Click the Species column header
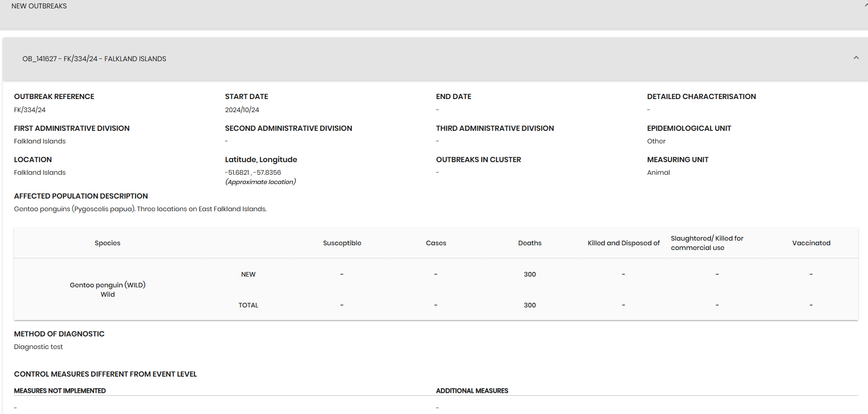868x414 pixels. [107, 243]
